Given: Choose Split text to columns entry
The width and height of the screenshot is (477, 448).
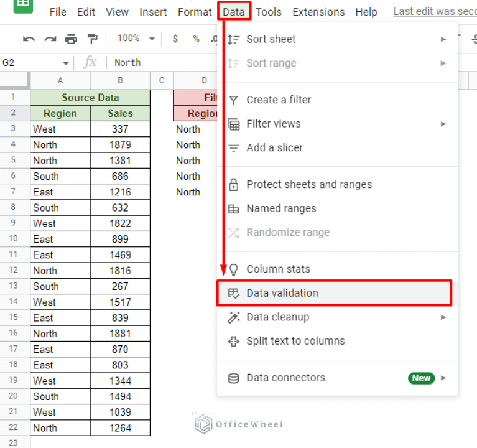Looking at the screenshot, I should pos(338,341).
